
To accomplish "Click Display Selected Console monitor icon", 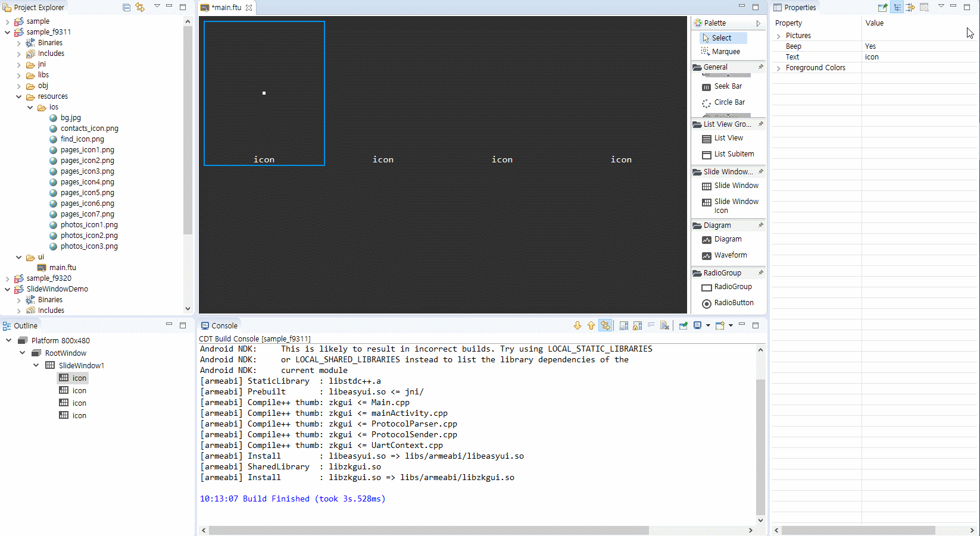I will coord(697,325).
